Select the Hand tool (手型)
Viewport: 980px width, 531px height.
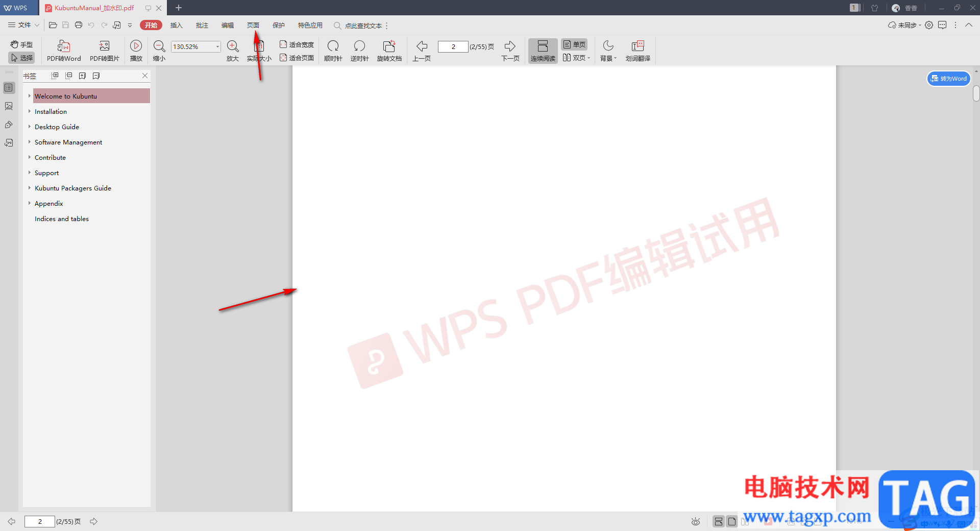pos(22,44)
